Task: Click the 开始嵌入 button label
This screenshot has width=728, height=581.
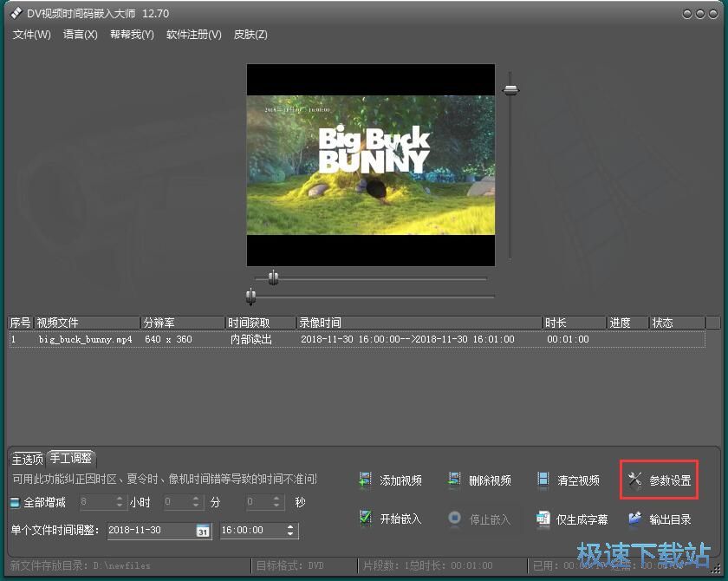Action: coord(400,519)
